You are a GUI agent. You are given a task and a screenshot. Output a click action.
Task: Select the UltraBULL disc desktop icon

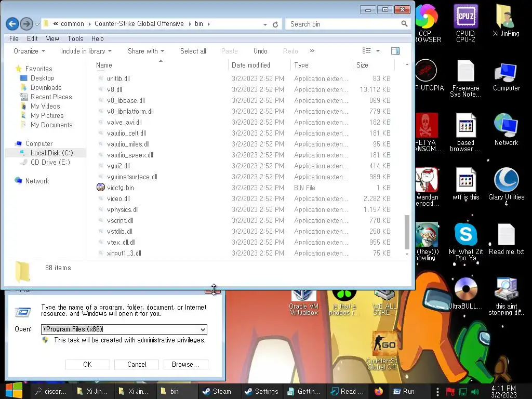[x=465, y=294]
